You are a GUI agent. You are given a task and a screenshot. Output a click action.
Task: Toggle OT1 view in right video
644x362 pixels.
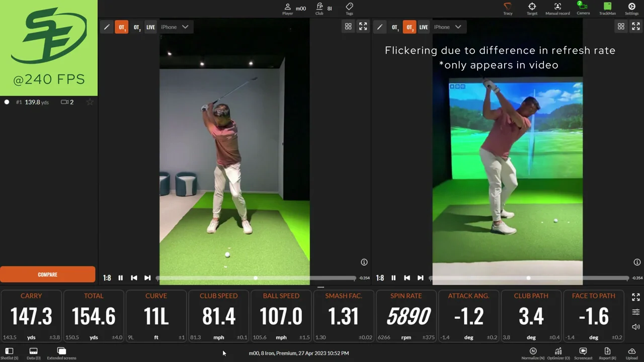point(394,27)
